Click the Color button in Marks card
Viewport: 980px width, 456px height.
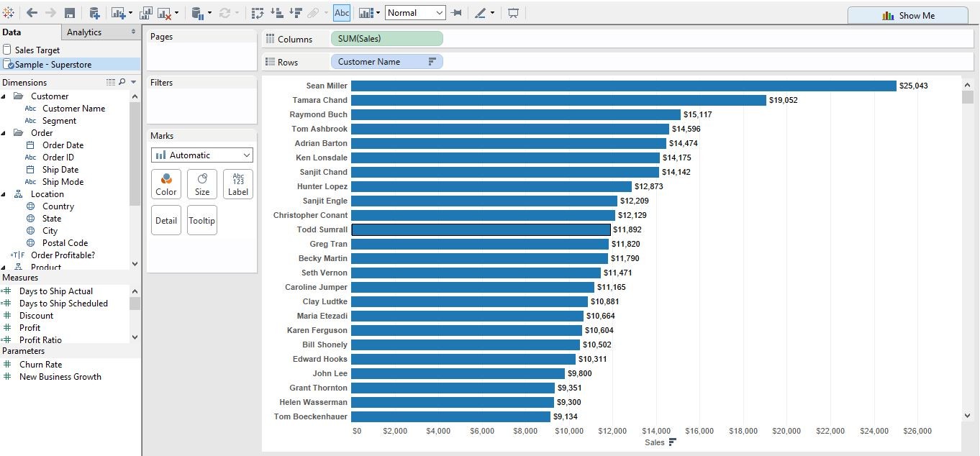(165, 184)
